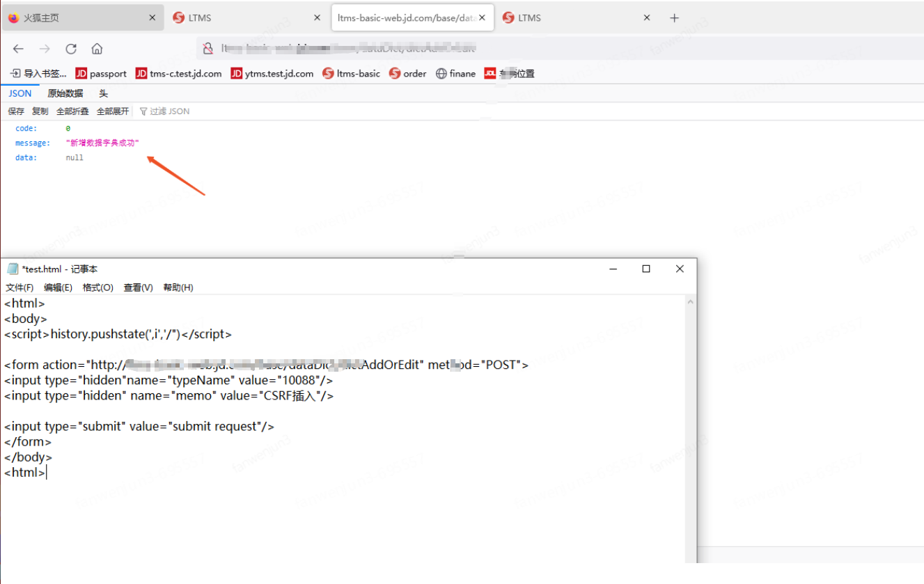This screenshot has width=924, height=584.
Task: Open Notepad 查看(V) menu
Action: 138,287
